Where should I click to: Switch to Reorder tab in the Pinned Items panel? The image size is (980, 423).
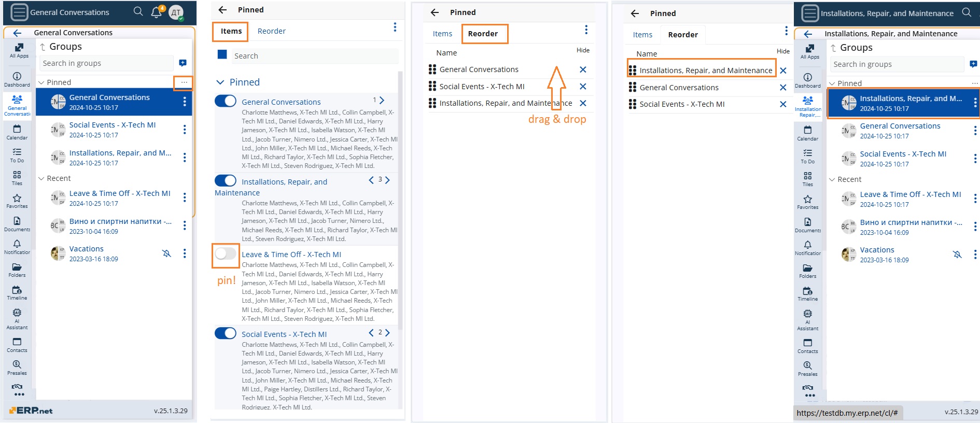click(x=272, y=31)
